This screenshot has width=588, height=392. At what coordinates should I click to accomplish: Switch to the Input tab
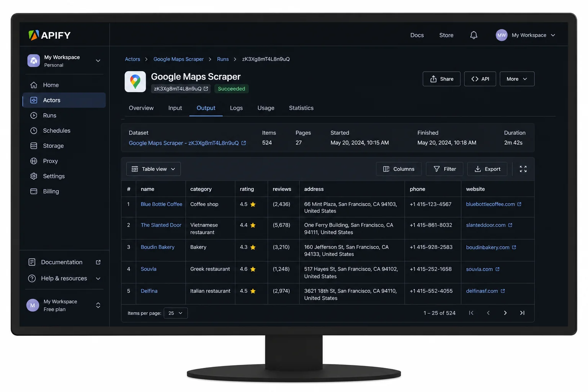point(175,108)
